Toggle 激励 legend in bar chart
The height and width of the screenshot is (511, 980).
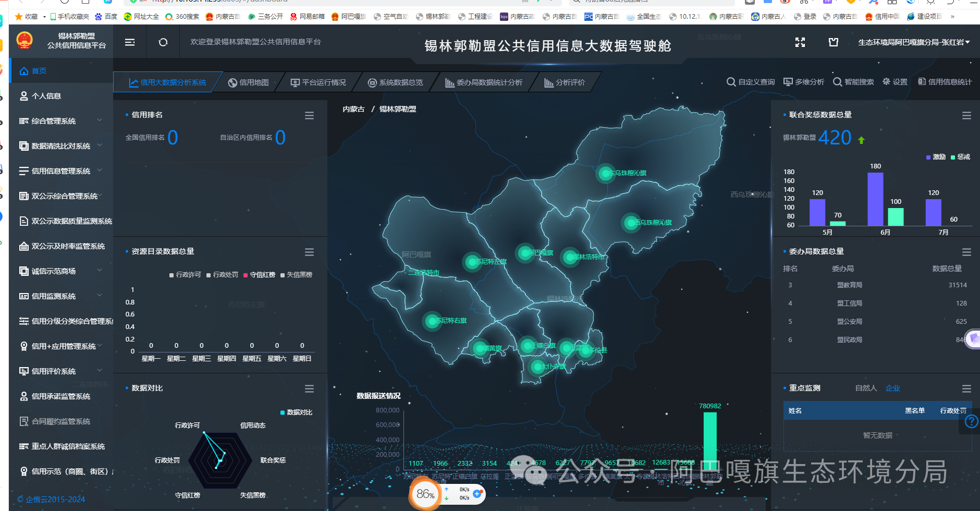[x=936, y=157]
